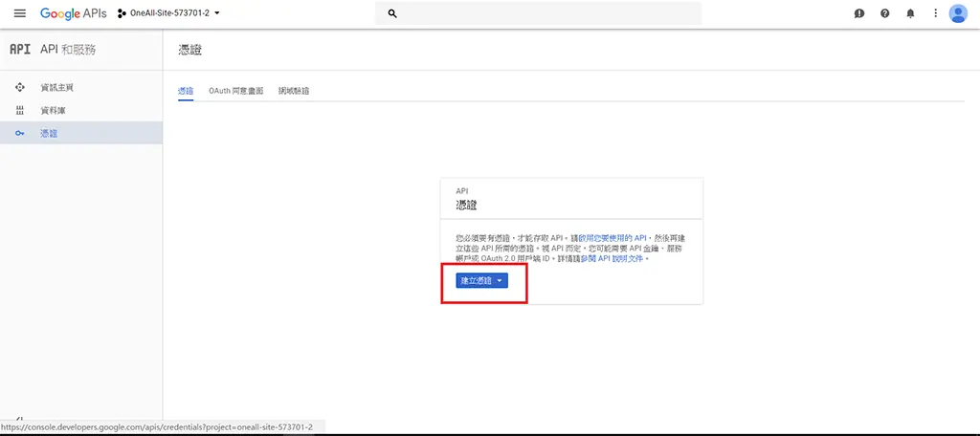Click the user account avatar

[x=958, y=13]
